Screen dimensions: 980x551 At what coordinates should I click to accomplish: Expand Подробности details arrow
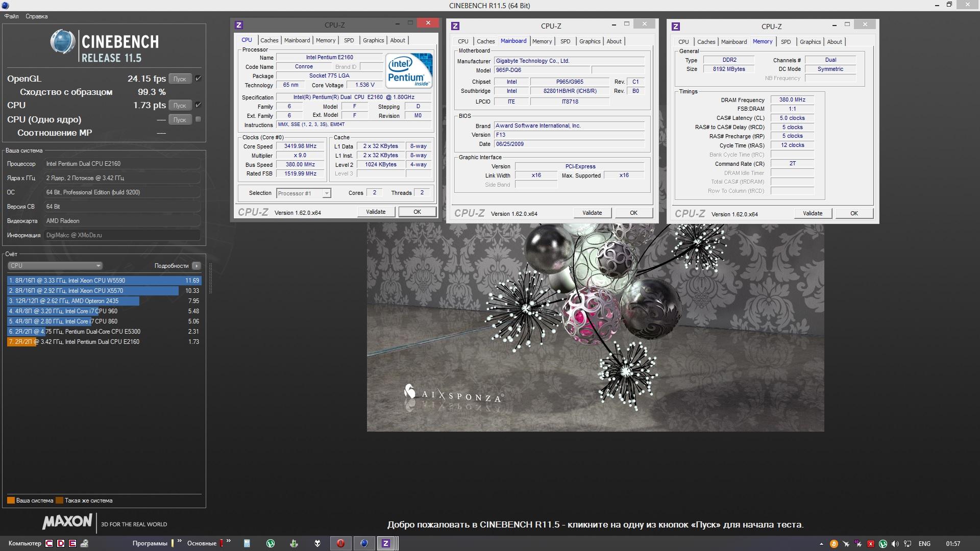[x=197, y=266]
